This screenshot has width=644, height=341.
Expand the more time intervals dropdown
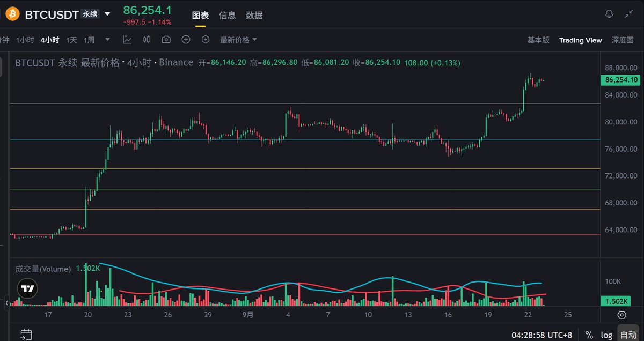pyautogui.click(x=108, y=40)
